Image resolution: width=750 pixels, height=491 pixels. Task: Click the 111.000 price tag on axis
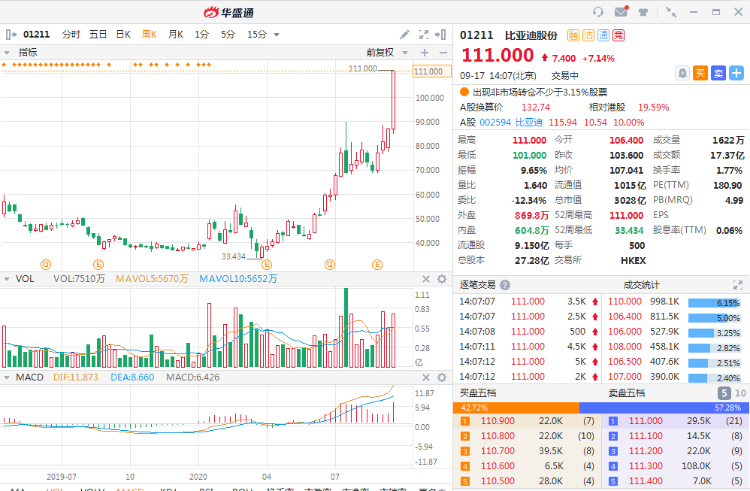pyautogui.click(x=432, y=71)
